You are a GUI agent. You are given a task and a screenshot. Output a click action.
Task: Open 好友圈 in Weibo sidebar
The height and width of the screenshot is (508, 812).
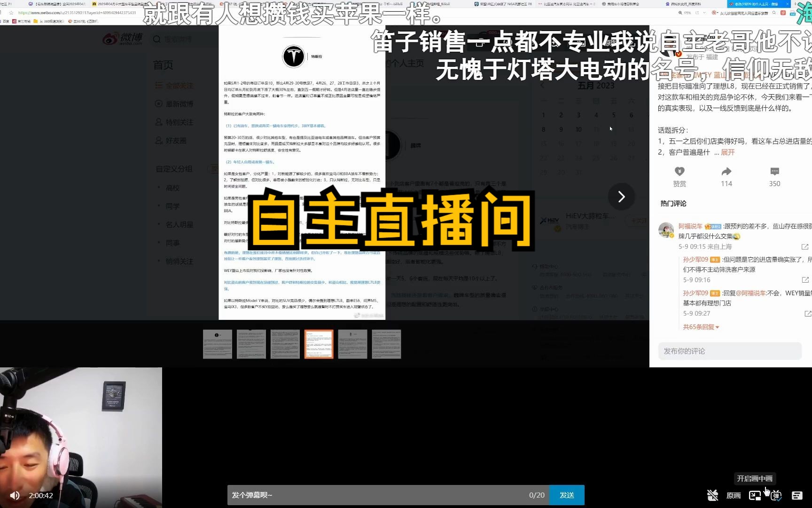[x=171, y=140]
